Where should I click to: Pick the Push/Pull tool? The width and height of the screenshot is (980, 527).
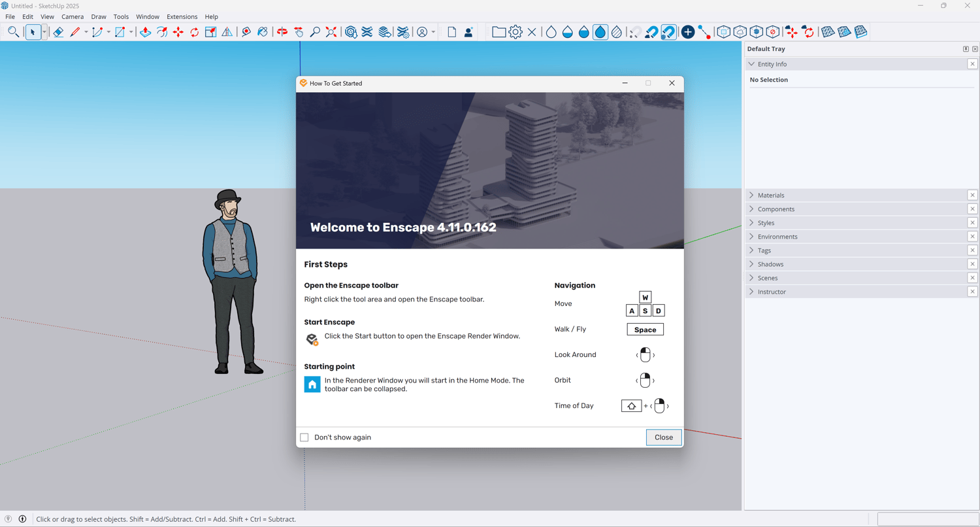coord(145,32)
